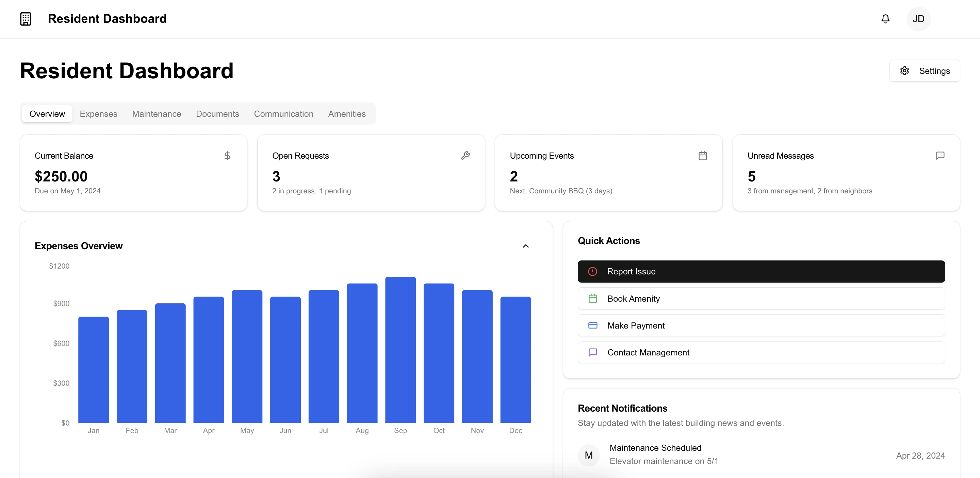Image resolution: width=980 pixels, height=478 pixels.
Task: Click the credit card icon beside Make Payment
Action: click(x=593, y=325)
